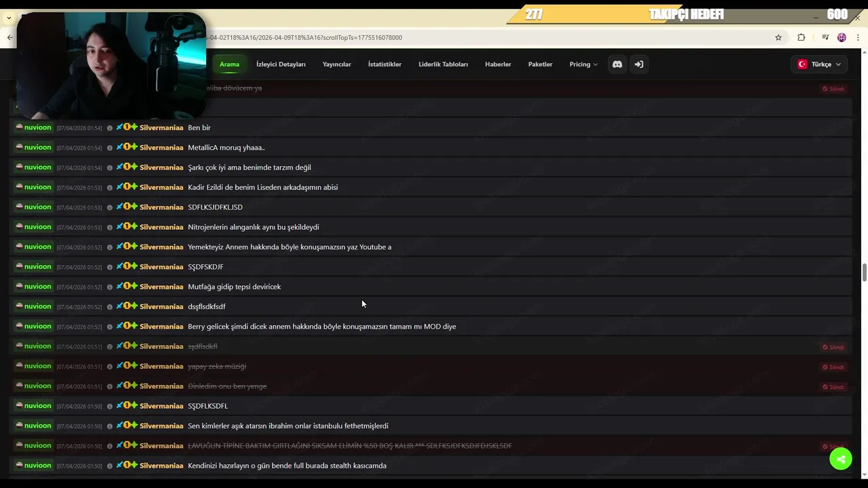Open the Discord icon link in navbar
This screenshot has height=488, width=868.
pyautogui.click(x=617, y=64)
